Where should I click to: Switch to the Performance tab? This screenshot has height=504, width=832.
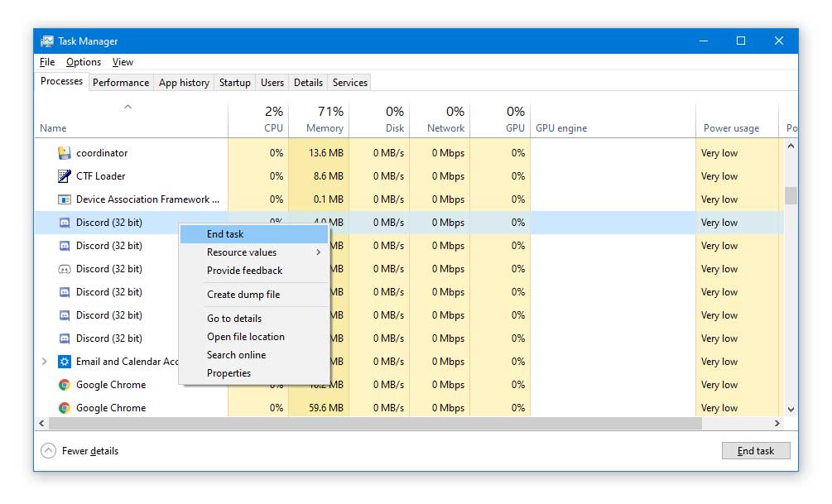click(x=120, y=83)
